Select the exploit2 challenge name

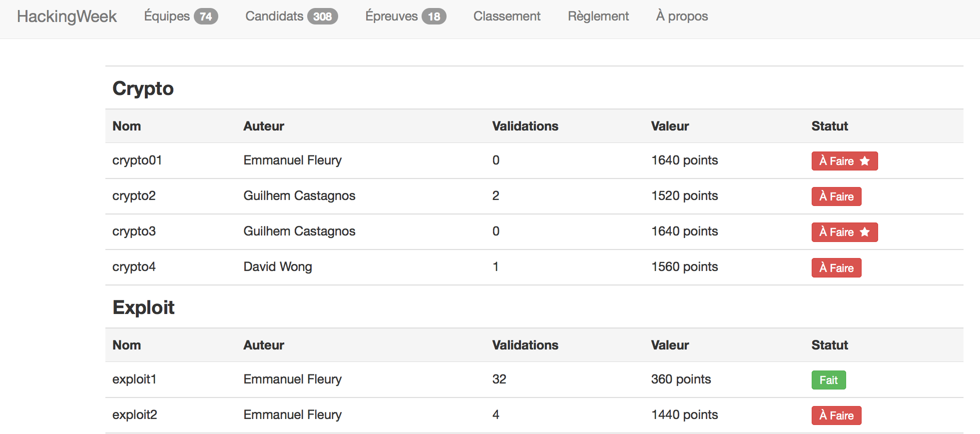click(134, 415)
